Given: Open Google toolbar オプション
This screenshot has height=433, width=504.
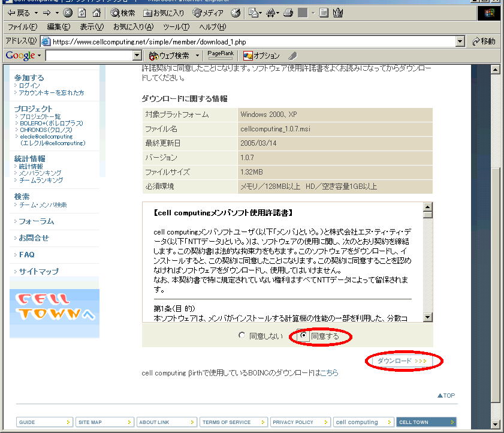Looking at the screenshot, I should click(x=261, y=56).
